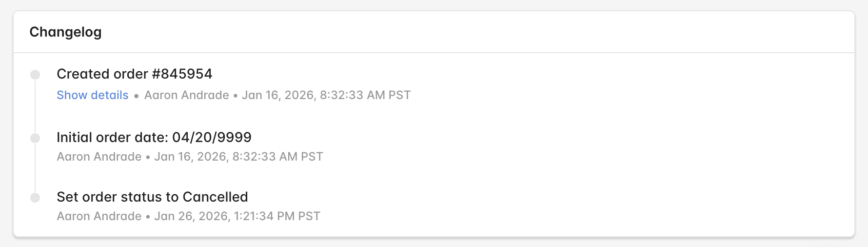Click Aaron Andrade name under Initial order date
This screenshot has height=247, width=868.
click(99, 157)
